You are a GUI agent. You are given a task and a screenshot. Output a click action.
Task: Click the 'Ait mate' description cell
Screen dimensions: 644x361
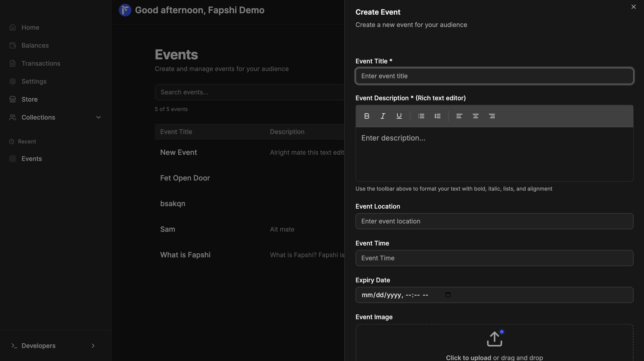282,230
